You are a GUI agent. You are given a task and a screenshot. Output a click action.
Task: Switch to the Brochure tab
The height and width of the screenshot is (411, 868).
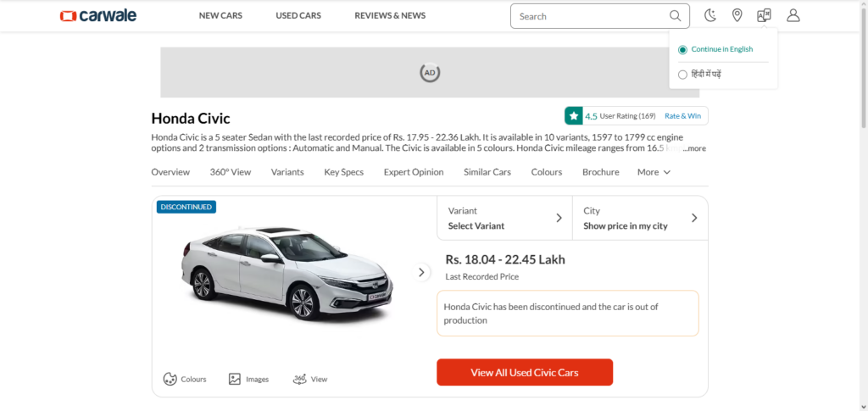pyautogui.click(x=601, y=172)
